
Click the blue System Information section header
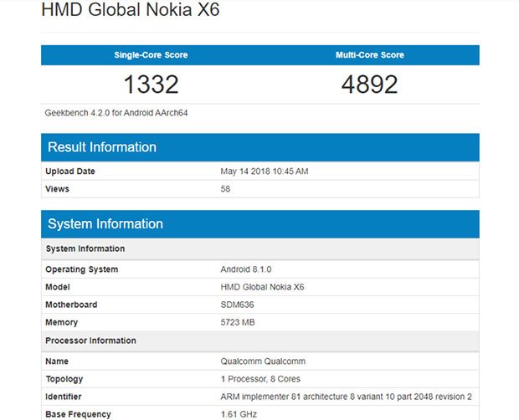(x=105, y=224)
